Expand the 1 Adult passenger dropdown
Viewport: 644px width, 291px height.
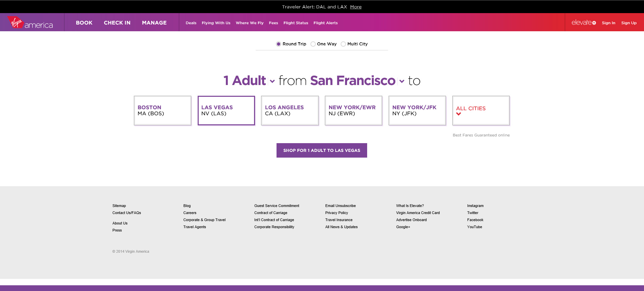point(249,81)
